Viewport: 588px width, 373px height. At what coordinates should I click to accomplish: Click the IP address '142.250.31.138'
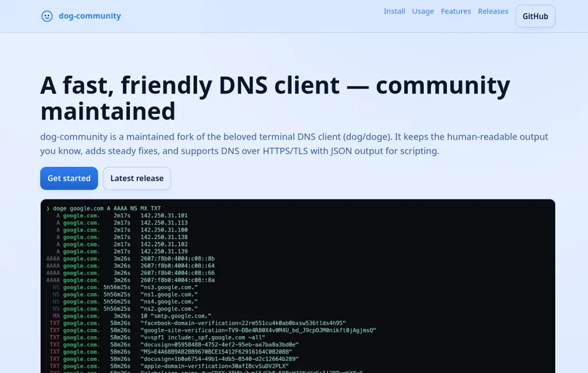(164, 237)
